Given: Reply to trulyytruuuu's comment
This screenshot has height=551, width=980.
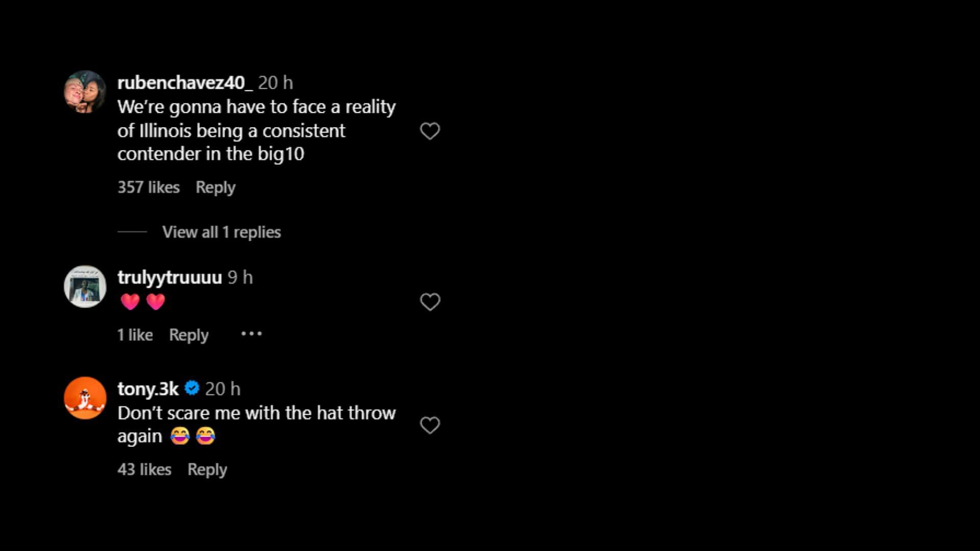Looking at the screenshot, I should click(x=189, y=335).
